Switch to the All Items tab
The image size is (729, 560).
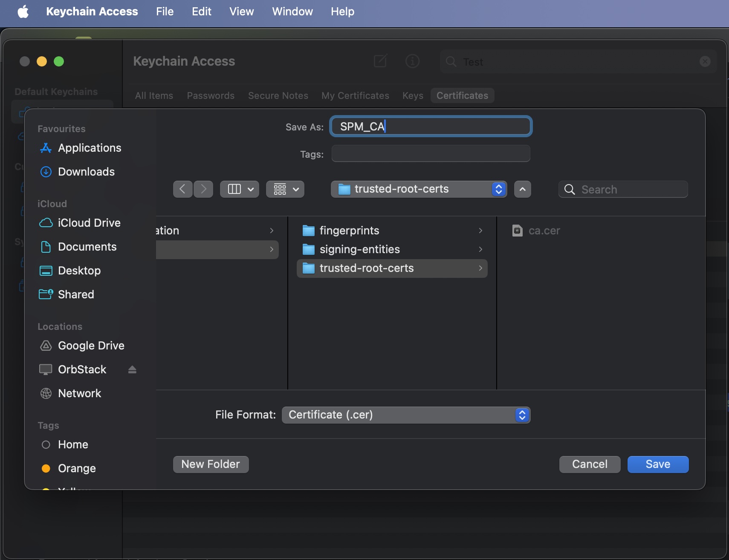tap(154, 95)
